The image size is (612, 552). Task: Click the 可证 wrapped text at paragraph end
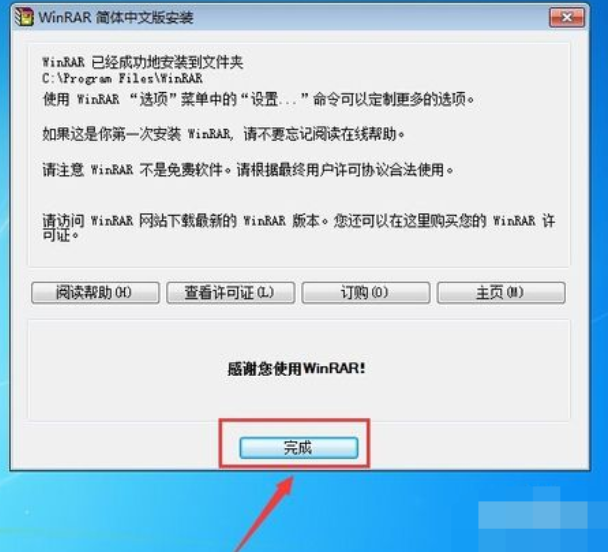(x=60, y=235)
